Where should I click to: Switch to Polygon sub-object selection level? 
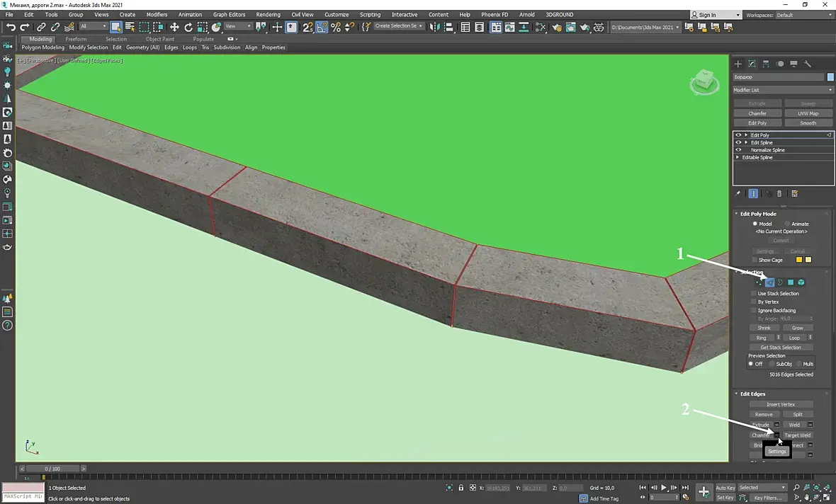tap(791, 282)
